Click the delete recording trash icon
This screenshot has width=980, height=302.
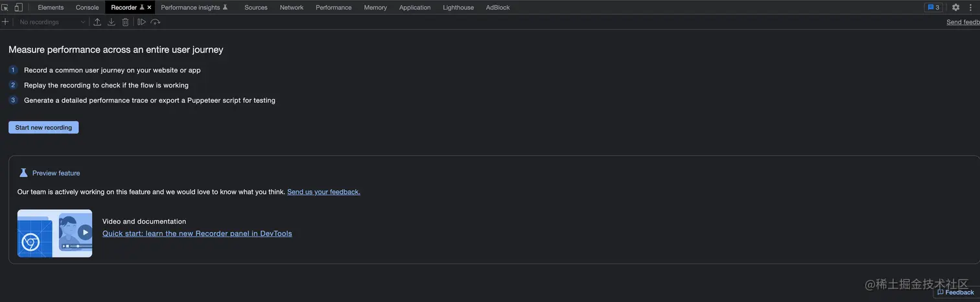coord(126,22)
